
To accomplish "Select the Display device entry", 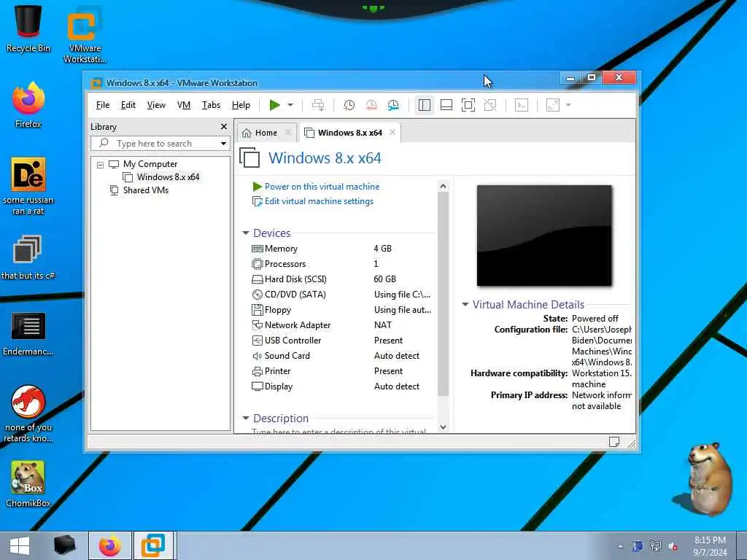I will tap(278, 386).
